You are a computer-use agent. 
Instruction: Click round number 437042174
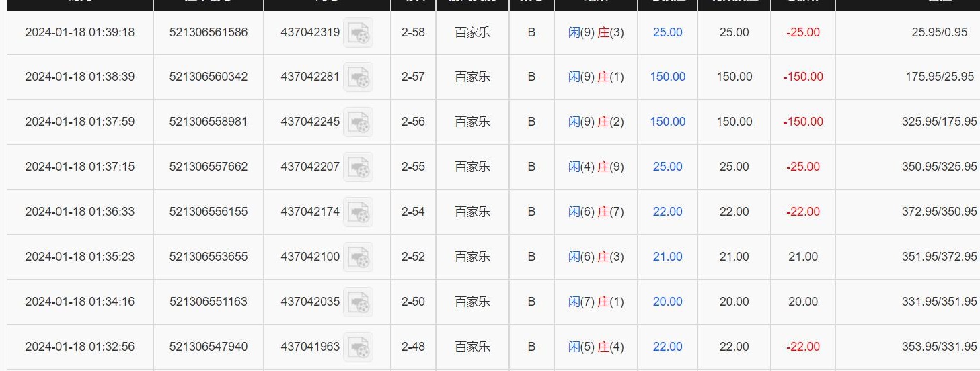(310, 212)
